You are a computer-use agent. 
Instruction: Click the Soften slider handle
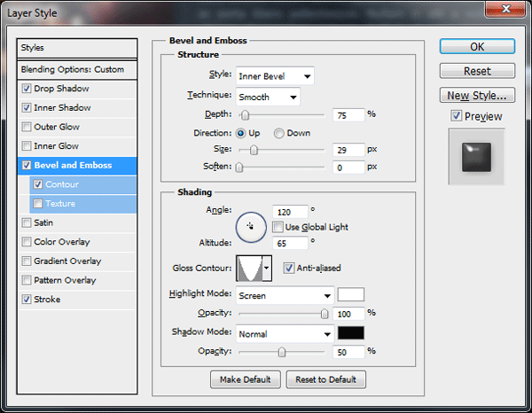(x=239, y=168)
